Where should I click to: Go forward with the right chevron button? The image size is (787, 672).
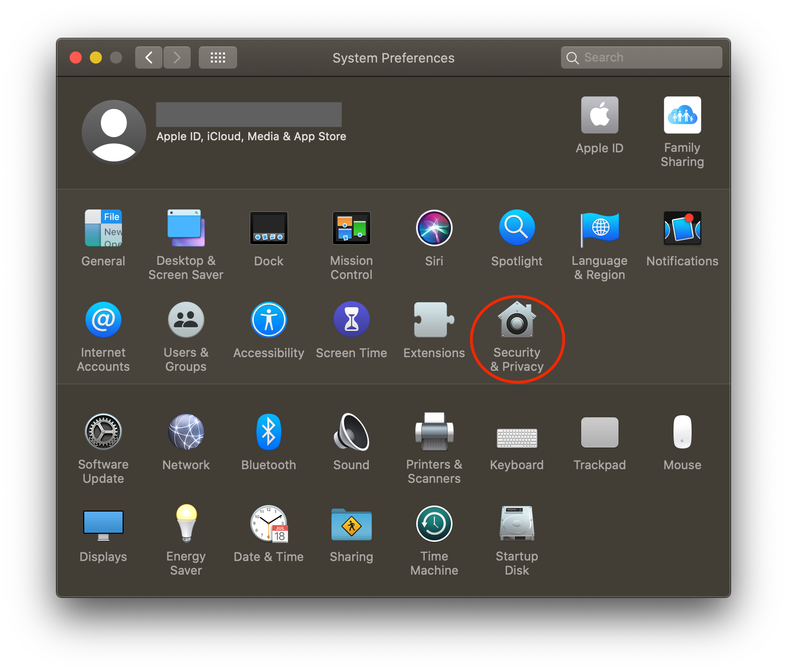pyautogui.click(x=177, y=58)
